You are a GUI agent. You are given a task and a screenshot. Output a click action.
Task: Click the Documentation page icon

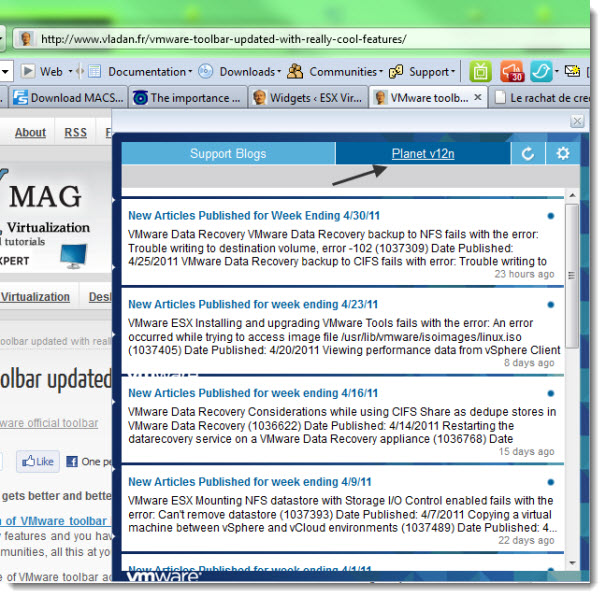pos(95,71)
